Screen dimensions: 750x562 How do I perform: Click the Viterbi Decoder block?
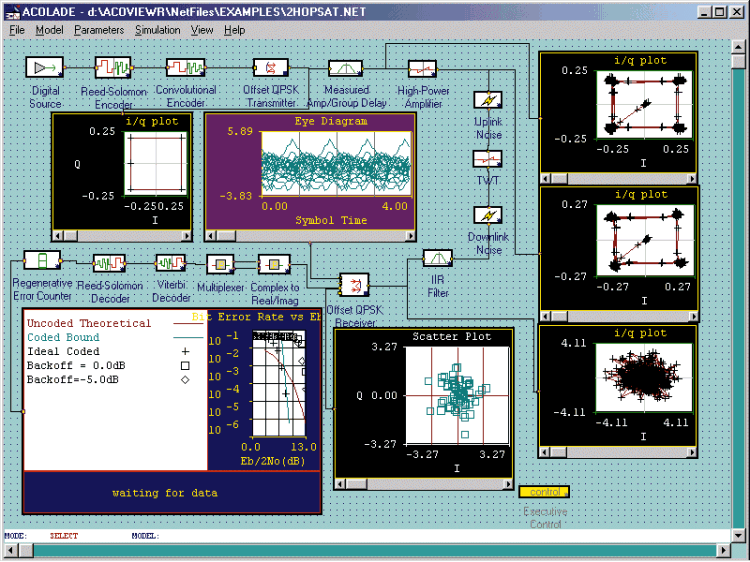point(171,262)
